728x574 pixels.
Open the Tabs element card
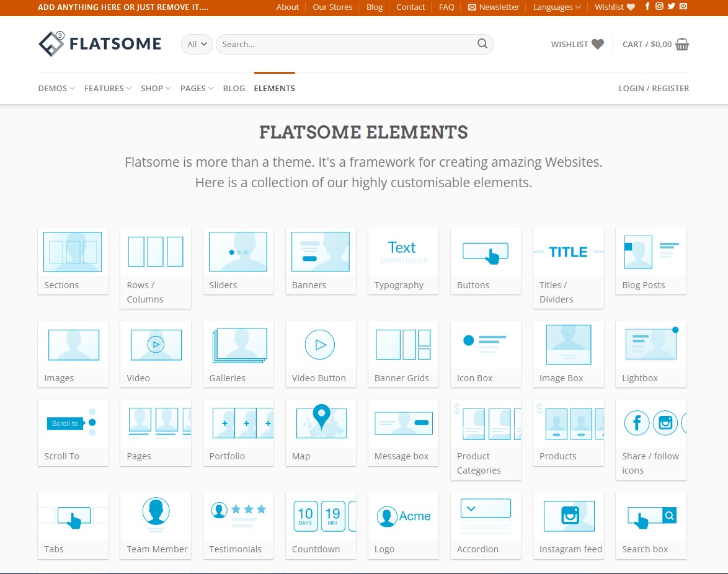point(73,525)
